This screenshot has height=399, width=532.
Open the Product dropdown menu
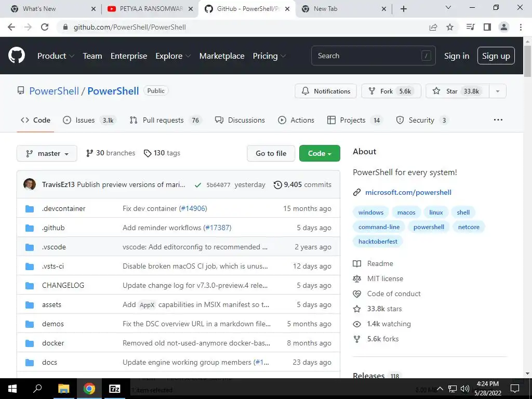click(x=56, y=56)
